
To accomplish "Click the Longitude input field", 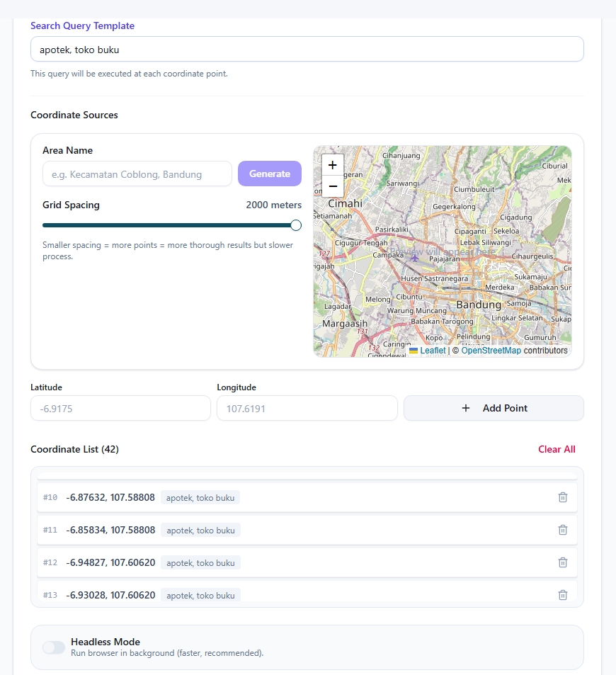I will coord(307,408).
